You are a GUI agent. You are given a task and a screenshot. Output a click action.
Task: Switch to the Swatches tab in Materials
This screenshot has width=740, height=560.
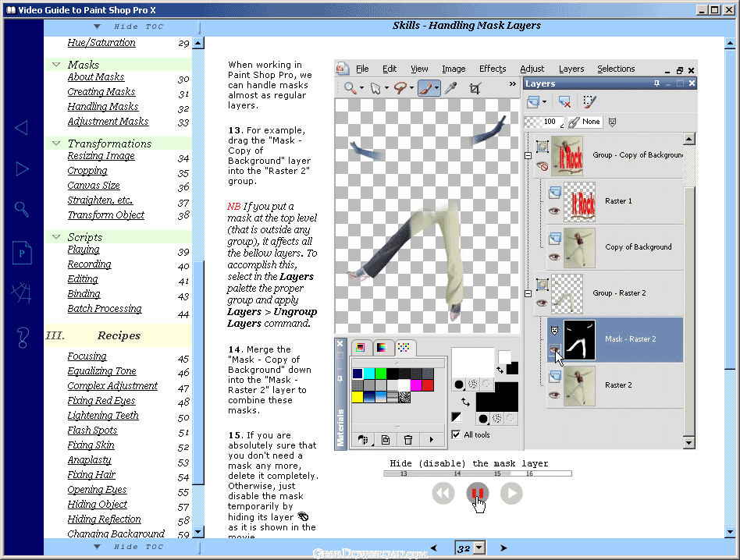(x=403, y=348)
